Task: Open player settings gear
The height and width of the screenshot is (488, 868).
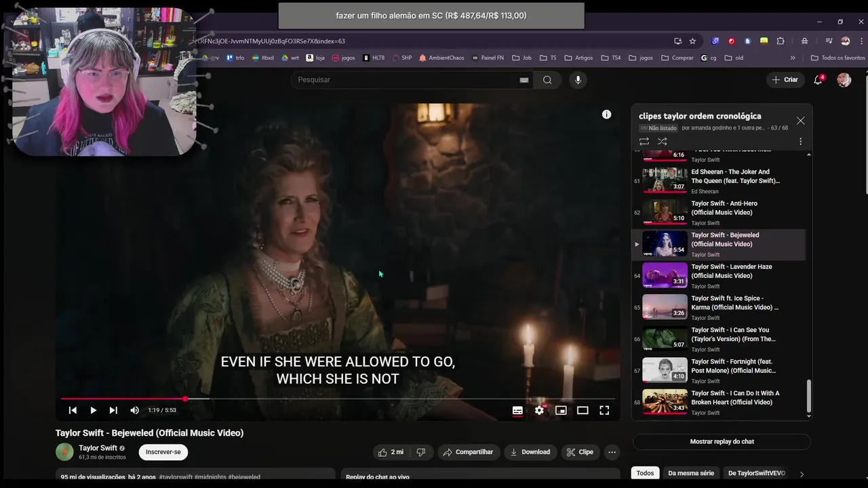Action: pos(539,410)
